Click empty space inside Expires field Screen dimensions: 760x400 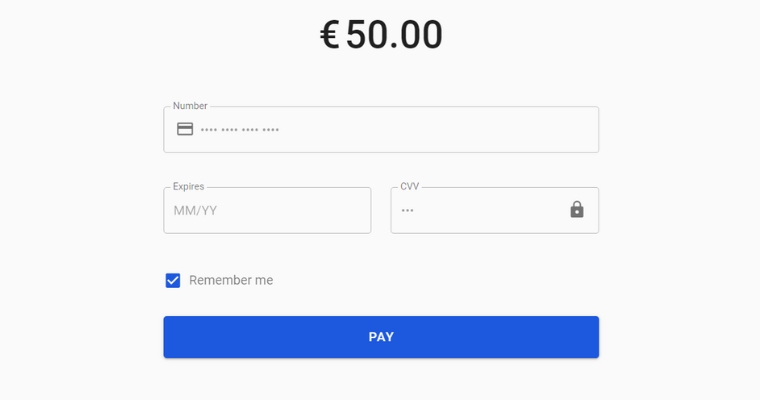tap(301, 210)
